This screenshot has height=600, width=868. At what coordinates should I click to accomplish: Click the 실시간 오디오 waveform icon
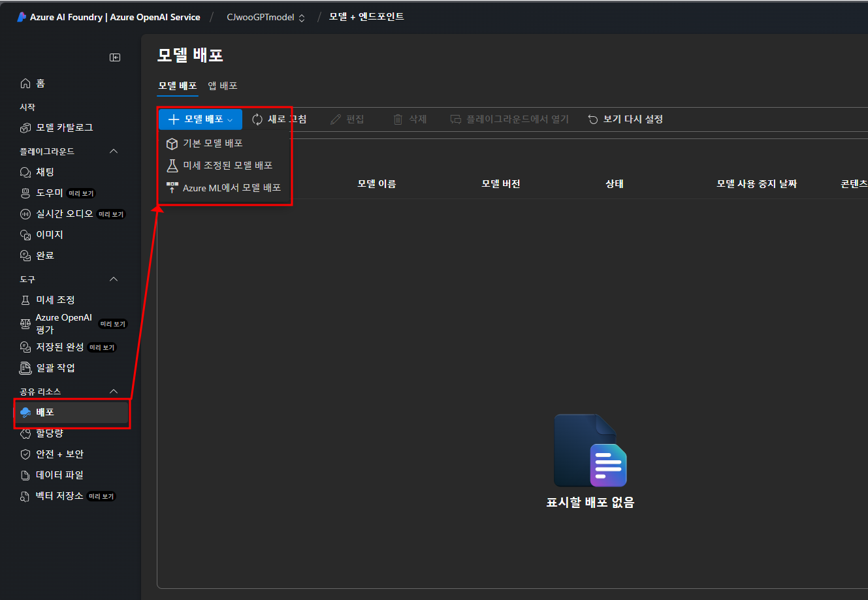coord(25,213)
